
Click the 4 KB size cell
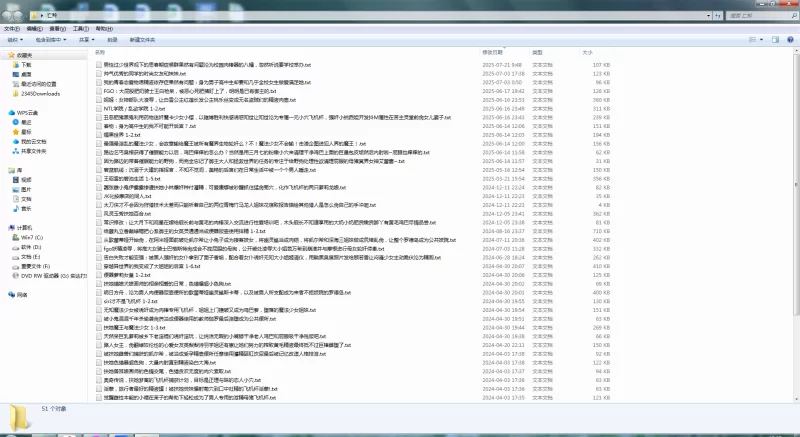(x=605, y=205)
